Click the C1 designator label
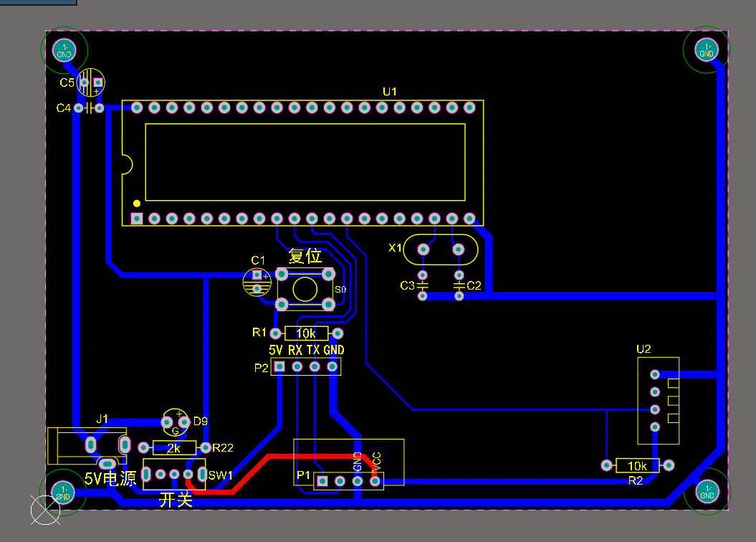Screen dimensions: 756x542 [x=258, y=260]
